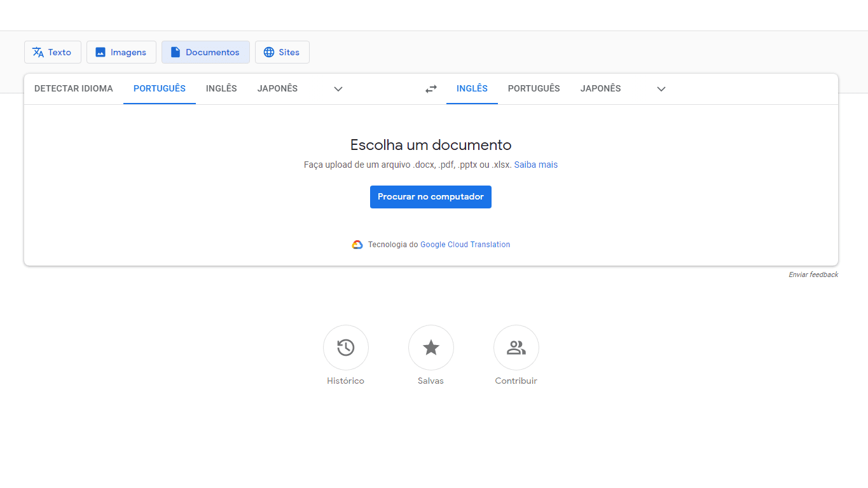868x488 pixels.
Task: Click the Escolha um documento heading
Action: click(431, 145)
